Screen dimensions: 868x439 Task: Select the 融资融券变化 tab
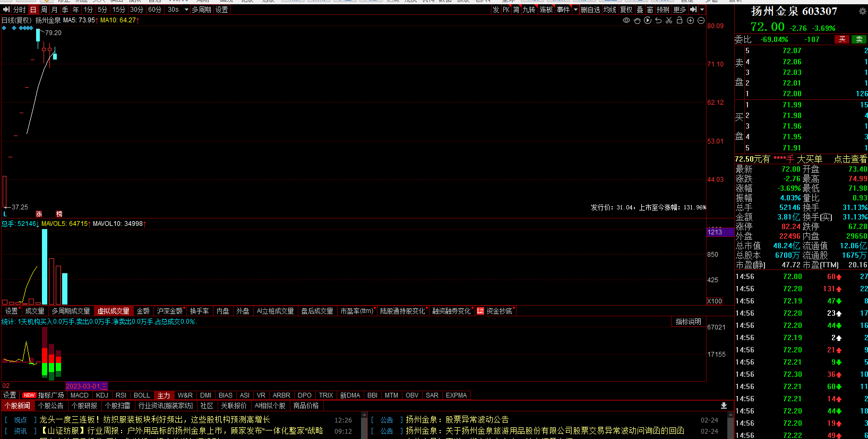(452, 311)
